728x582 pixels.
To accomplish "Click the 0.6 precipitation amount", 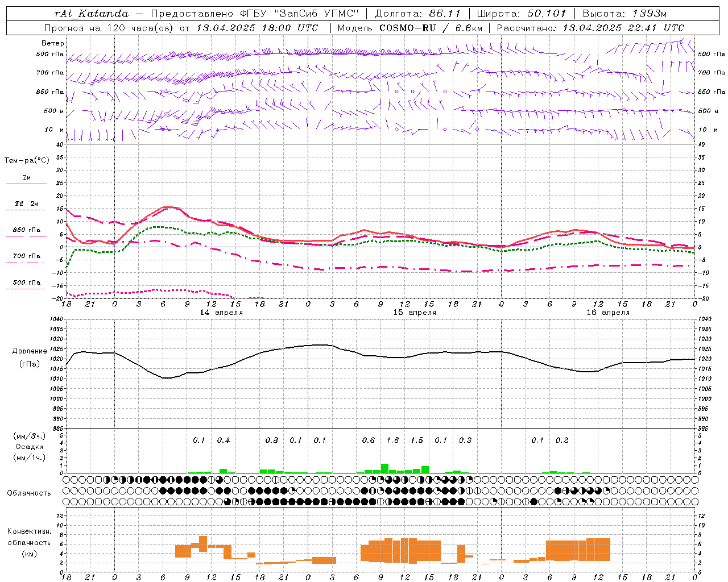I will coord(369,440).
